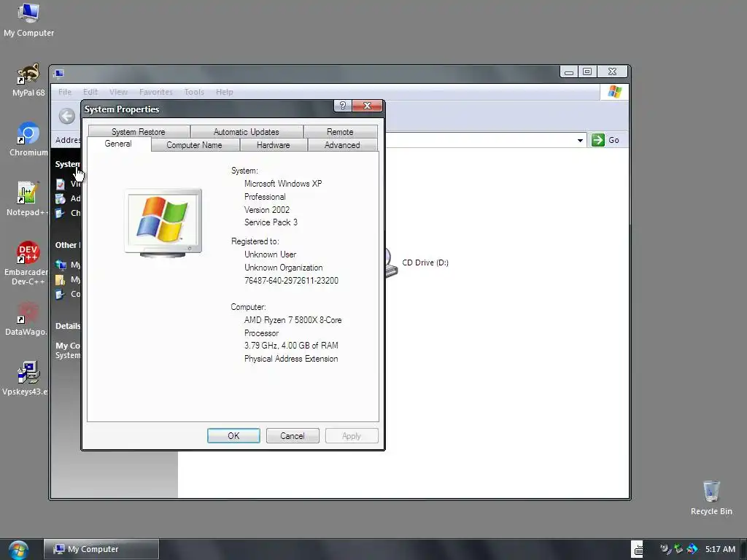Expand the address bar dropdown arrow
Viewport: 747px width, 560px height.
pyautogui.click(x=580, y=141)
